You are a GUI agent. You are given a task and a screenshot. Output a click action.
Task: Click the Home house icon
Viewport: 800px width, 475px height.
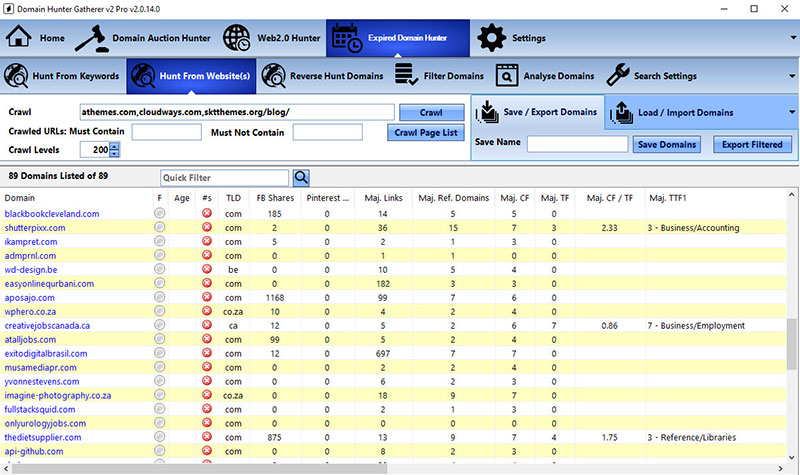[x=20, y=38]
